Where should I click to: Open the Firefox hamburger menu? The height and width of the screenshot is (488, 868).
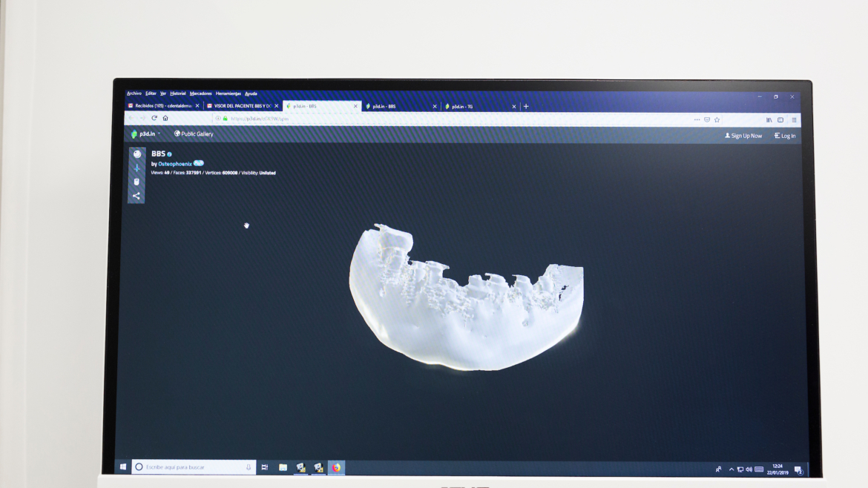(794, 119)
